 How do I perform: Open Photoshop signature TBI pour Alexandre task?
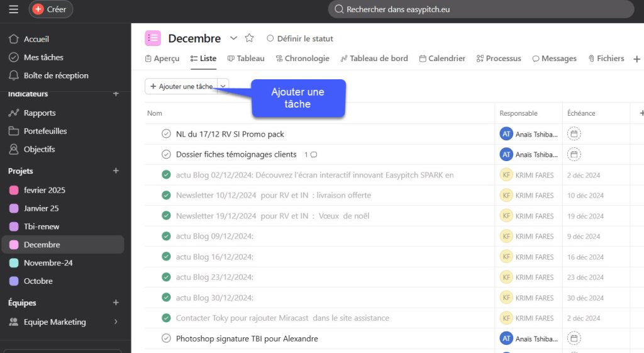(247, 339)
